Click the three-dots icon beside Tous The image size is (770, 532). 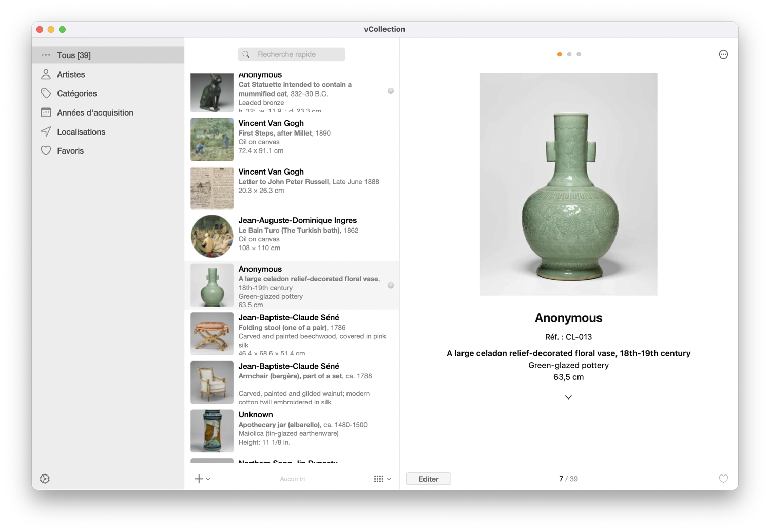(46, 55)
